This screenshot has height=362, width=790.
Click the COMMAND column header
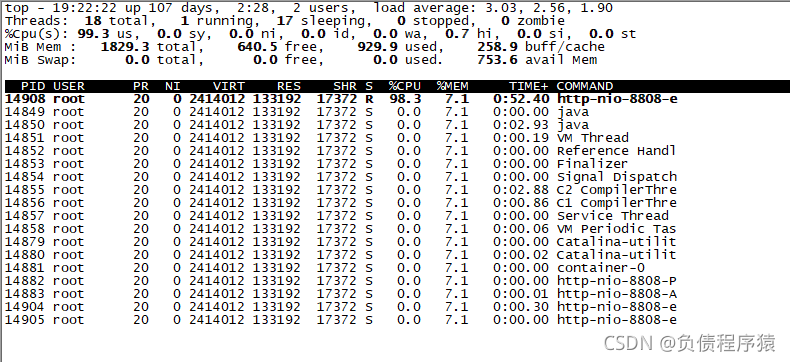coord(584,86)
